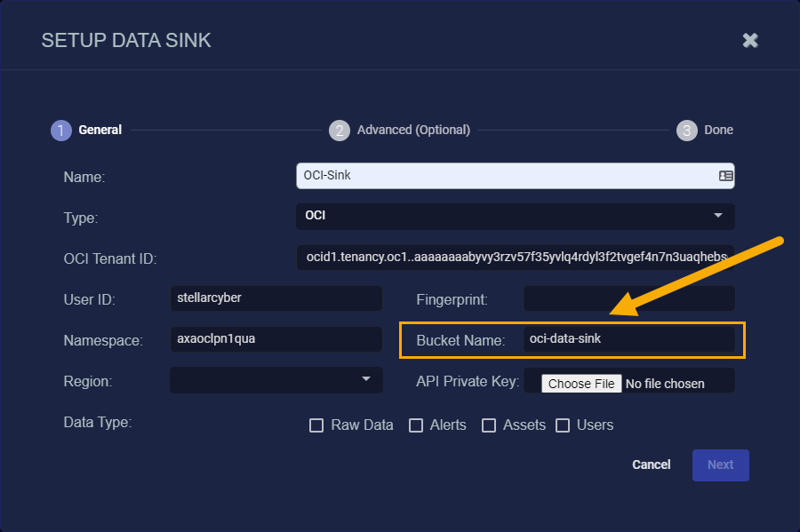
Task: Select step 2 Advanced circle icon
Action: tap(340, 131)
